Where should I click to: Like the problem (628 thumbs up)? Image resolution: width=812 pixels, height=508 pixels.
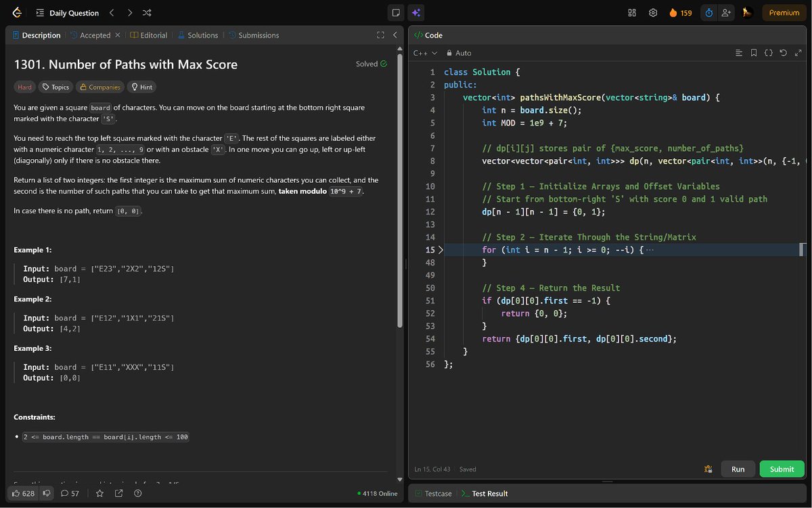[x=23, y=494]
